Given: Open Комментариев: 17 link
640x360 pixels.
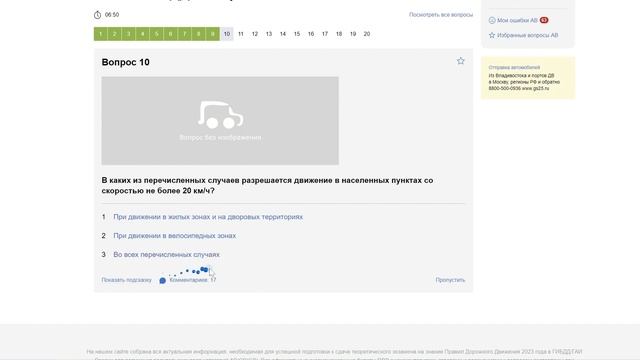Looking at the screenshot, I should pyautogui.click(x=193, y=280).
